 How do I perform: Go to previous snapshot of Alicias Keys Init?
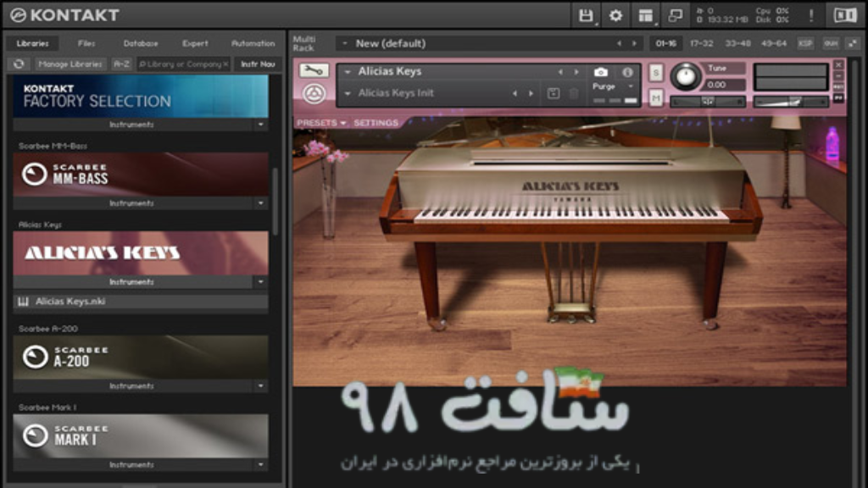click(515, 93)
